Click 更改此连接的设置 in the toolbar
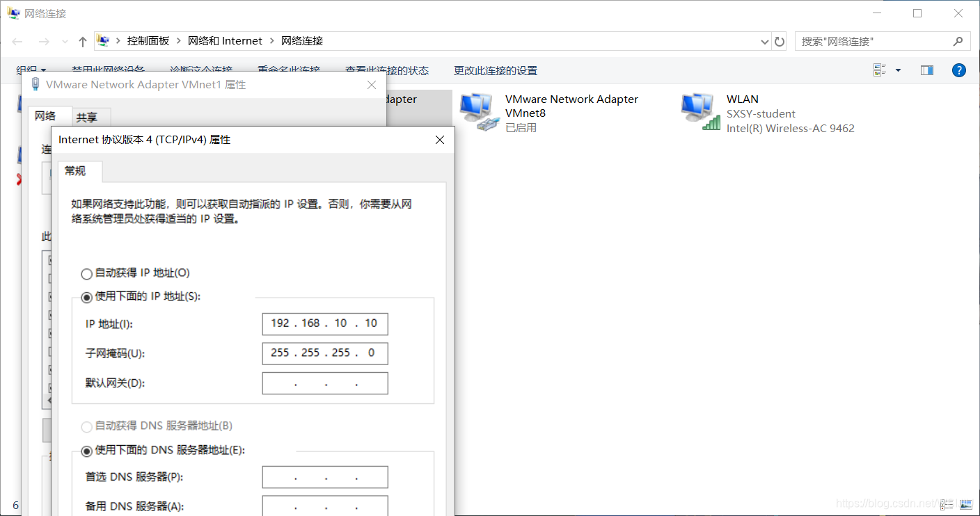 pos(496,70)
